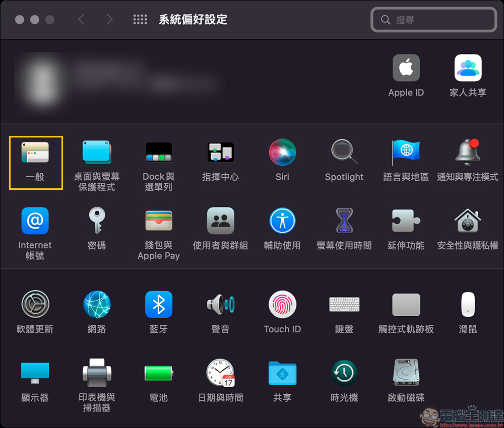Show all preferences with grid button
Viewport: 504px width, 428px height.
point(140,20)
